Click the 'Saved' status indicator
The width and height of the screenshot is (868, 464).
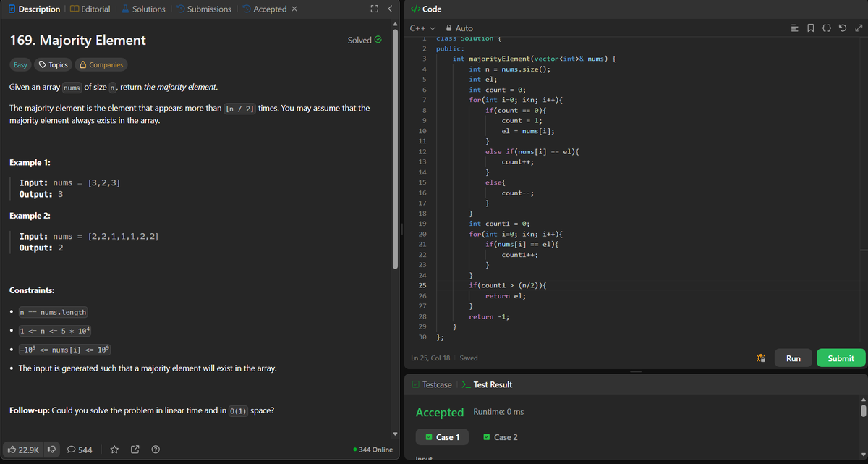[468, 358]
